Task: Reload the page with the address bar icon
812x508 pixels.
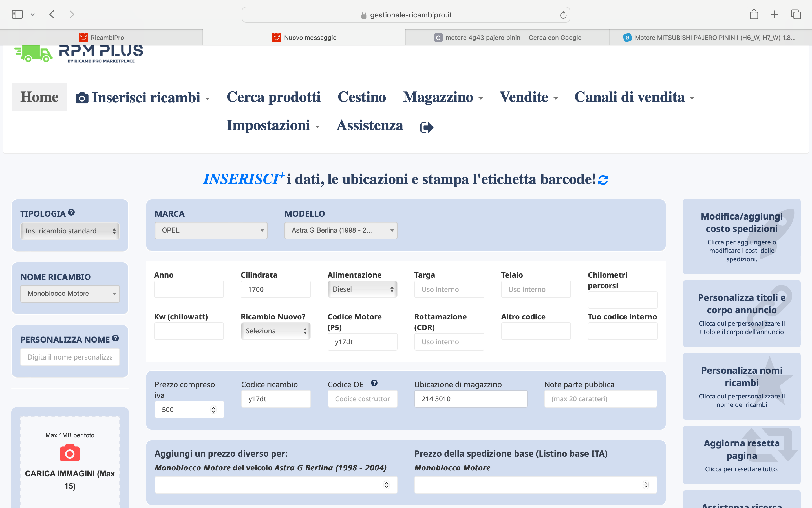Action: (563, 15)
